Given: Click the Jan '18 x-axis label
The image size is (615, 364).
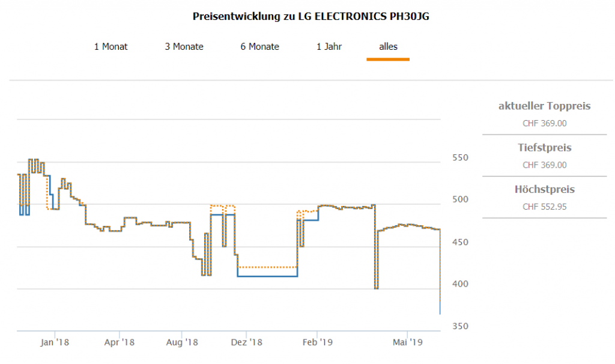Looking at the screenshot, I should click(x=55, y=342).
